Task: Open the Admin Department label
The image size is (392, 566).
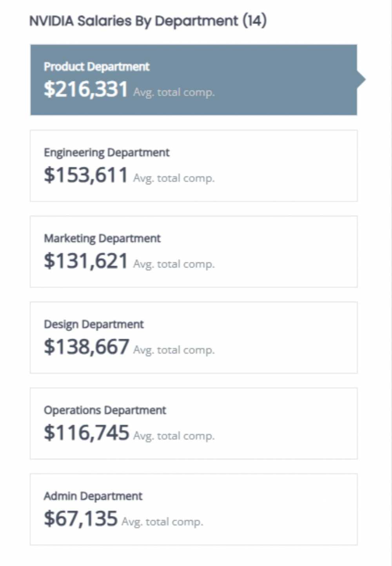Action: 93,496
